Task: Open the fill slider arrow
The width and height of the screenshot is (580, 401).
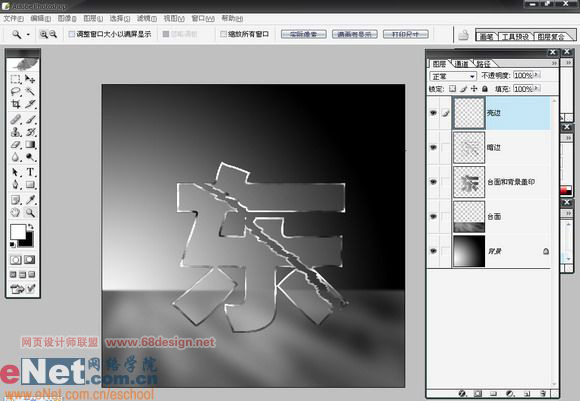Action: click(x=537, y=89)
